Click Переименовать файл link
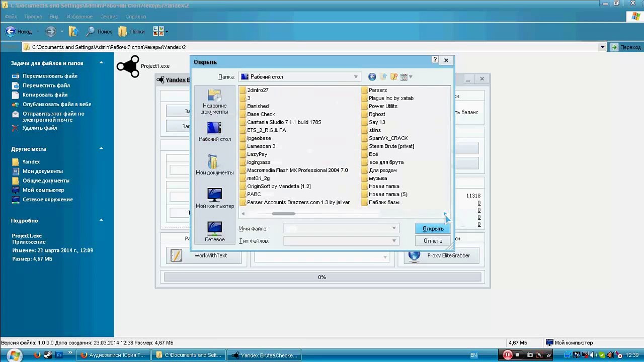 50,76
